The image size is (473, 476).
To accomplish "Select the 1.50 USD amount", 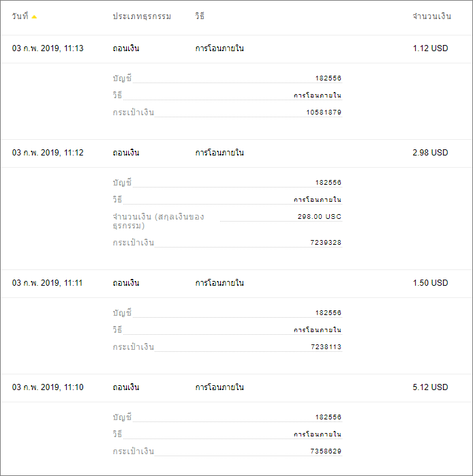I will tap(430, 282).
